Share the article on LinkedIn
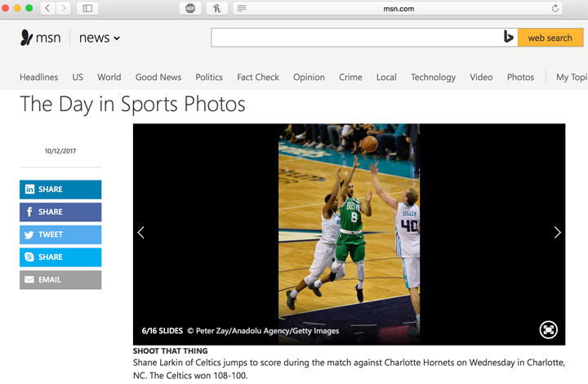Image resolution: width=588 pixels, height=384 pixels. coord(60,190)
